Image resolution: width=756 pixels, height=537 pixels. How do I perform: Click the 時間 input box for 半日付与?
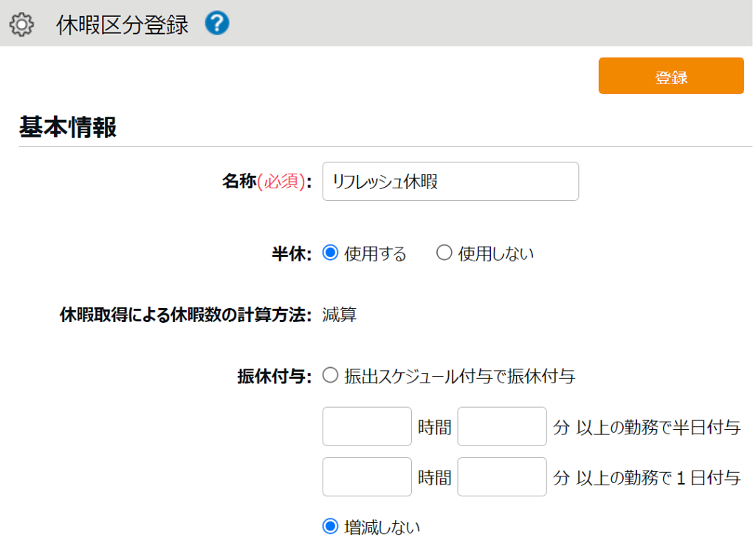point(367,426)
